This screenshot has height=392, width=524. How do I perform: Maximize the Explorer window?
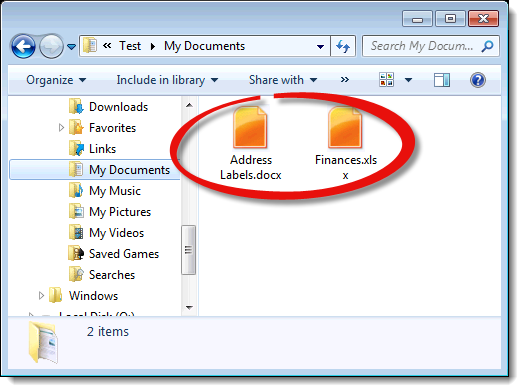[450, 19]
